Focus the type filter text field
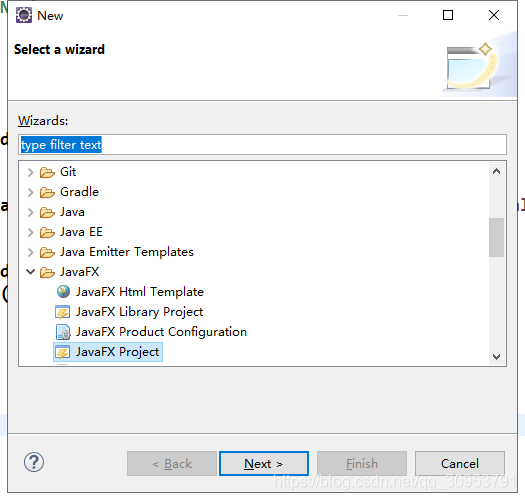 coord(262,145)
